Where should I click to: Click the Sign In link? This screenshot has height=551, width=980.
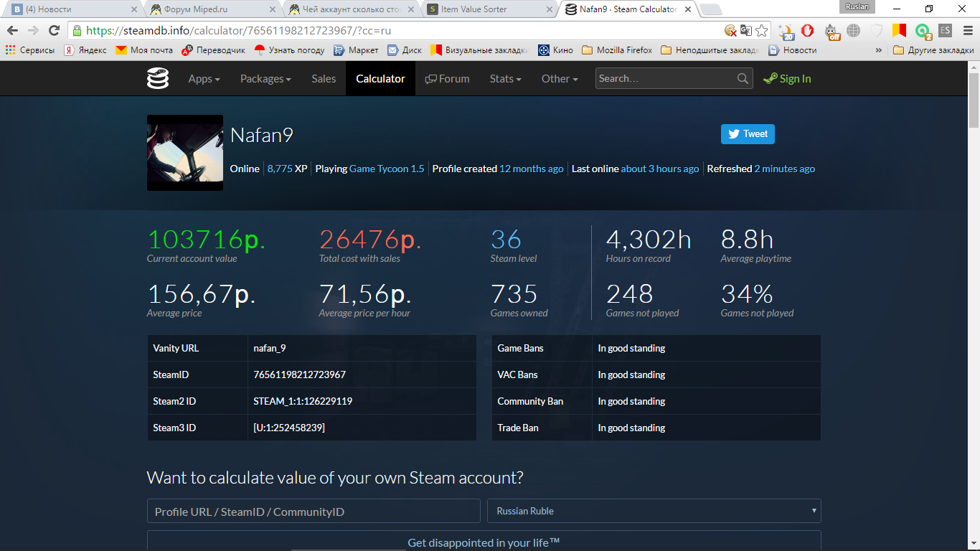click(x=787, y=79)
